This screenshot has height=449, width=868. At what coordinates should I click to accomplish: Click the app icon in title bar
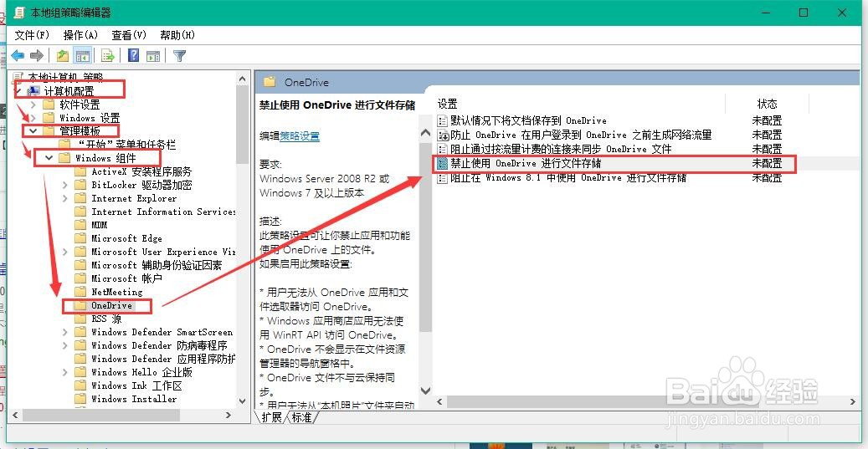[x=18, y=13]
